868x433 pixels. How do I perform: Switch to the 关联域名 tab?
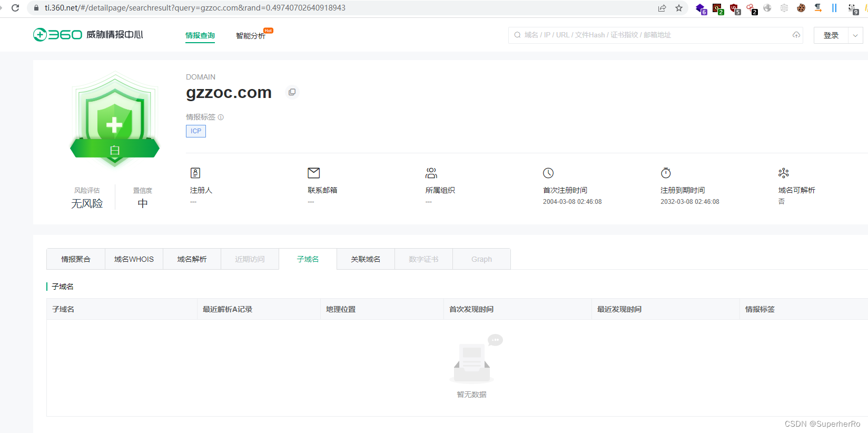(x=366, y=259)
